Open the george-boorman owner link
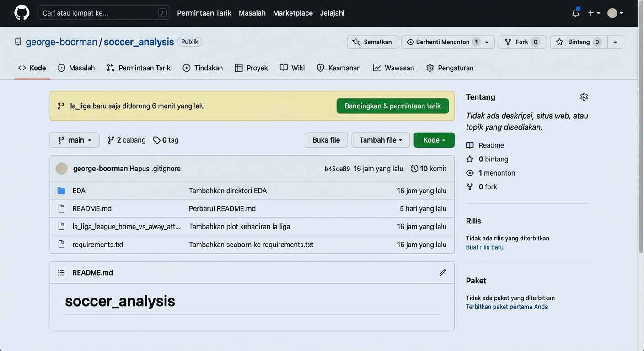The height and width of the screenshot is (351, 644). [x=61, y=42]
